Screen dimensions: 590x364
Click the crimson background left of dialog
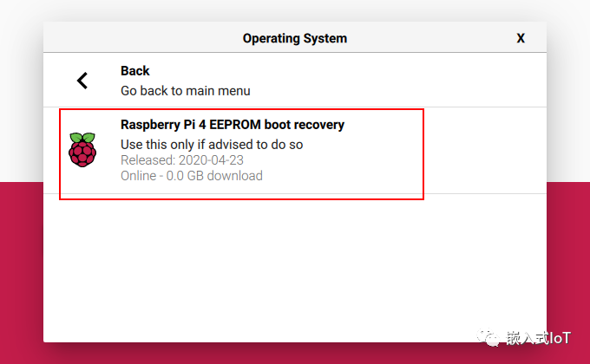22,260
